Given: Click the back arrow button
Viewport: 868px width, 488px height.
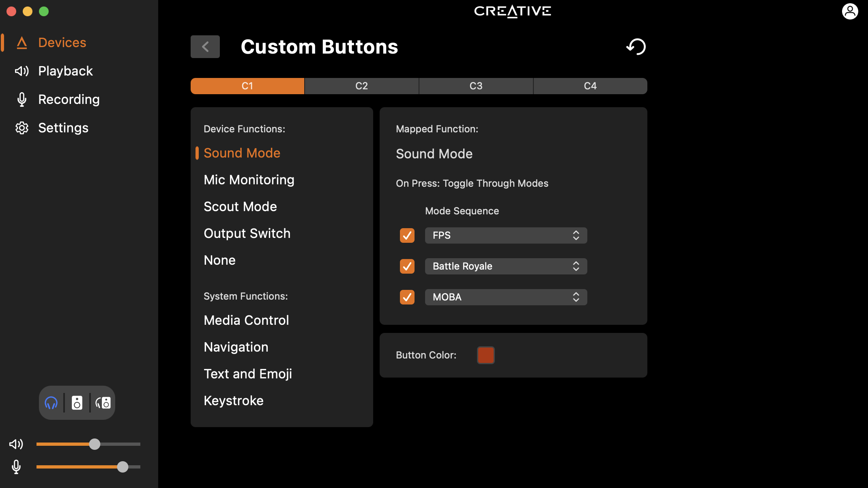Looking at the screenshot, I should pos(205,47).
